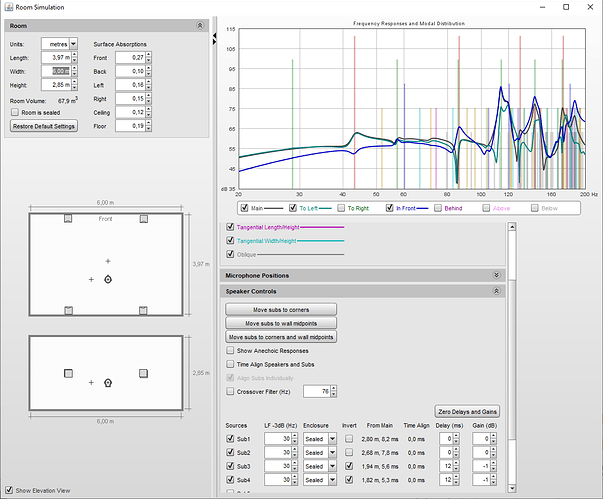Click the left subwoofer in elevation view
This screenshot has height=499, width=603.
(x=68, y=372)
